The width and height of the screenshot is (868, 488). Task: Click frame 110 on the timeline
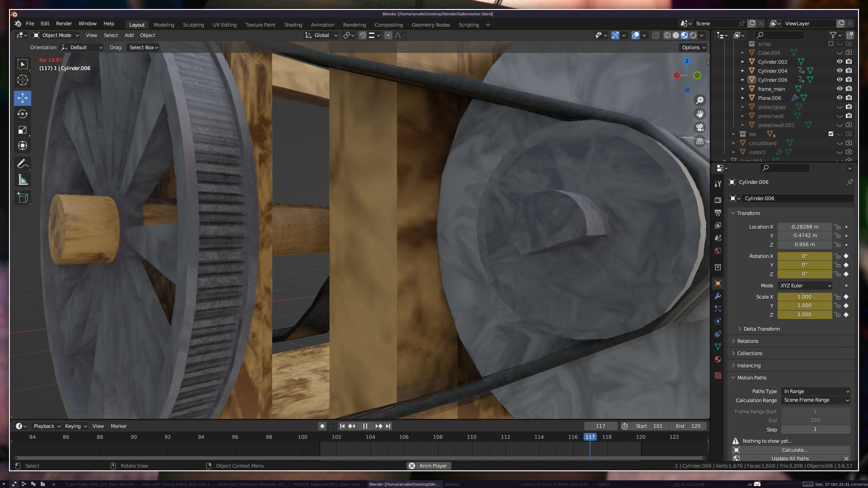click(472, 437)
